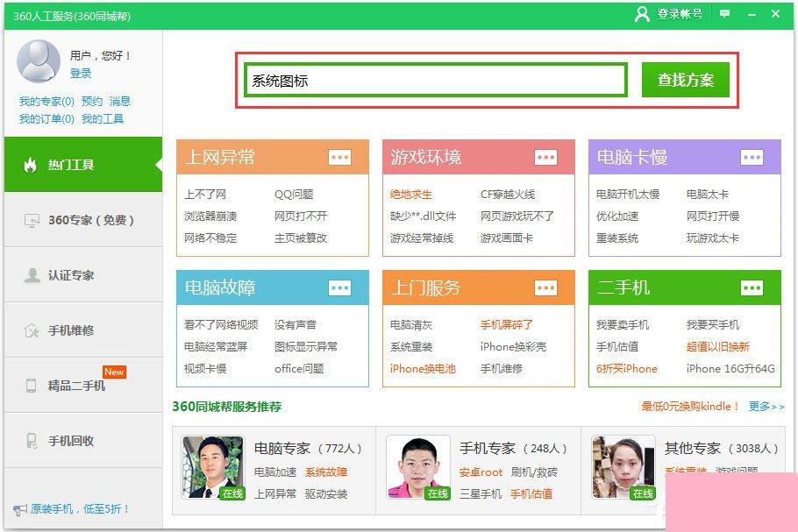Click the 查找方案 search button

(x=686, y=80)
